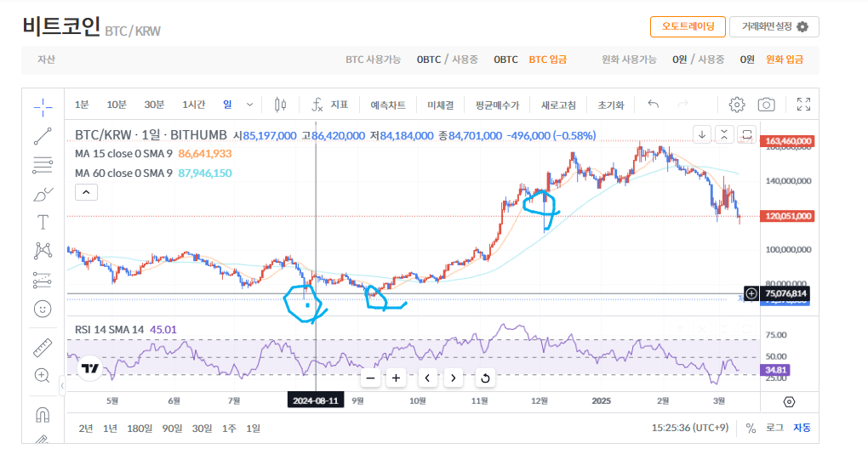Zoom out chart with minus button
Image resolution: width=868 pixels, height=466 pixels.
(370, 378)
